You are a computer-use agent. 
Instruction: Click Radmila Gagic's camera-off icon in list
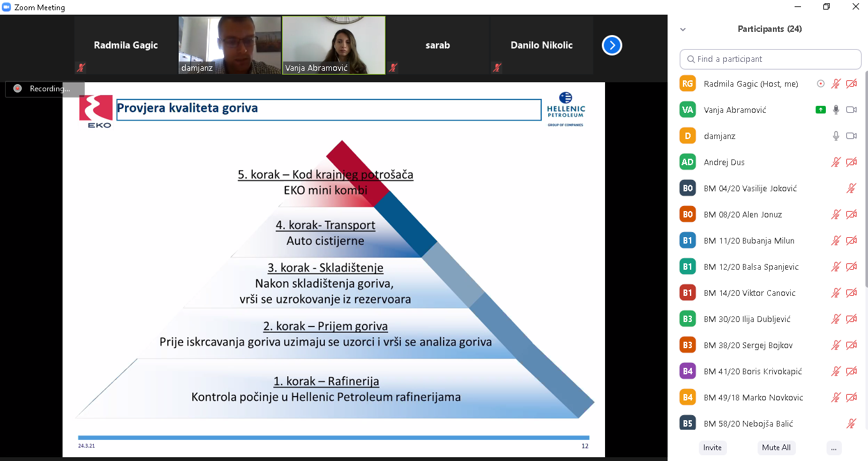851,84
